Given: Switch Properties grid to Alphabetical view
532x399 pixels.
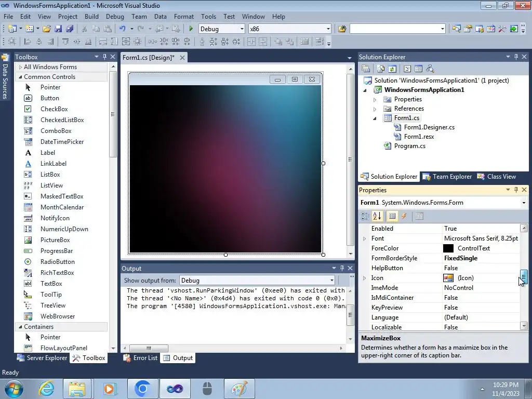Looking at the screenshot, I should (x=377, y=216).
